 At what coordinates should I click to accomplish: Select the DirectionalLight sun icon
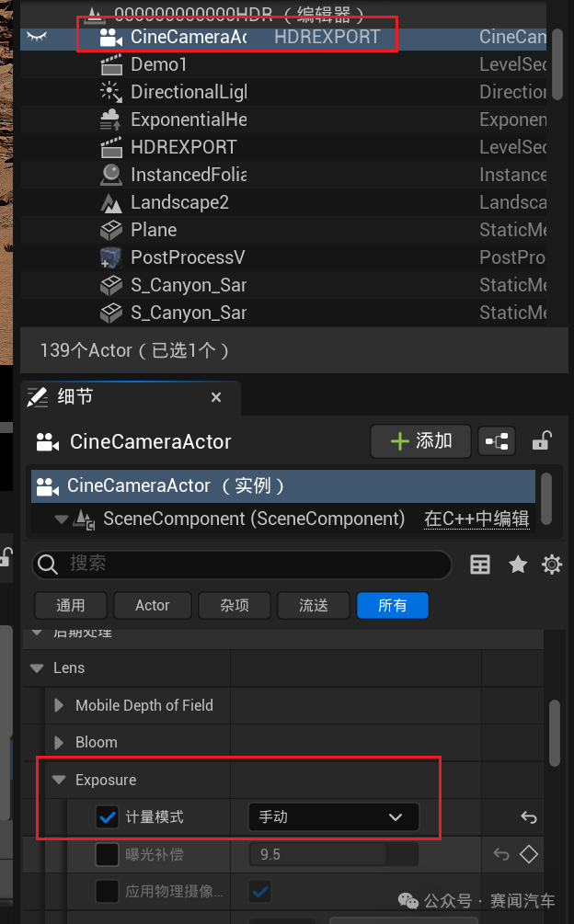coord(110,92)
